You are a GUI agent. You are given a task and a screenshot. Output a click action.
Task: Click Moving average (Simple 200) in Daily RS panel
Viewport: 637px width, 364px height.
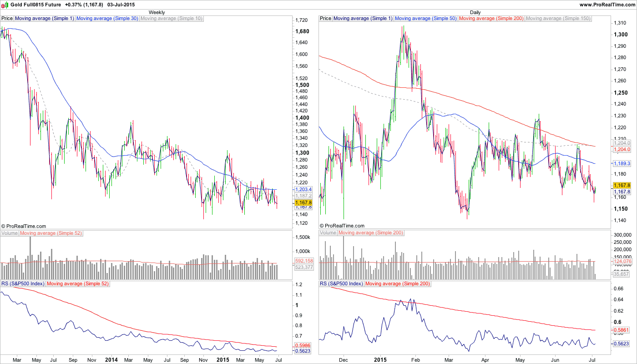click(397, 283)
